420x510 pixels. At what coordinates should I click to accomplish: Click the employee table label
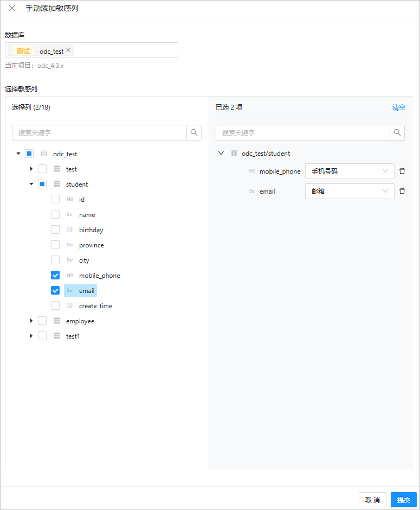click(x=80, y=321)
